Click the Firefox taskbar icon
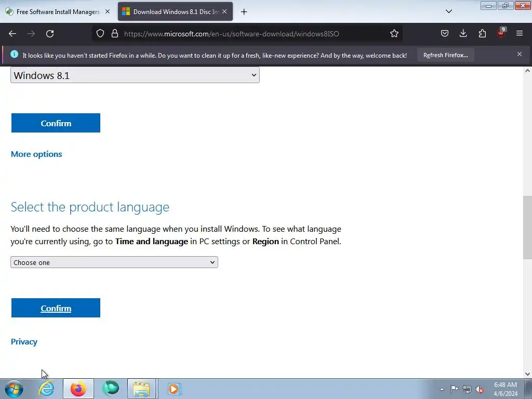 click(x=78, y=389)
